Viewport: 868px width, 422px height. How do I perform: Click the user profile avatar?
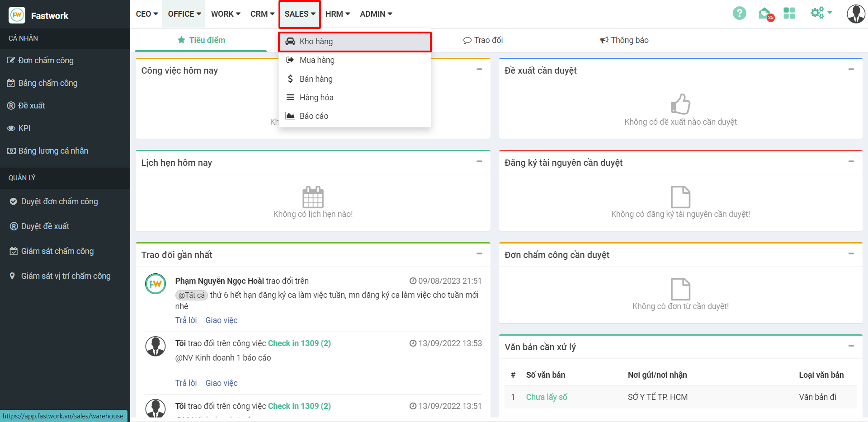click(855, 14)
